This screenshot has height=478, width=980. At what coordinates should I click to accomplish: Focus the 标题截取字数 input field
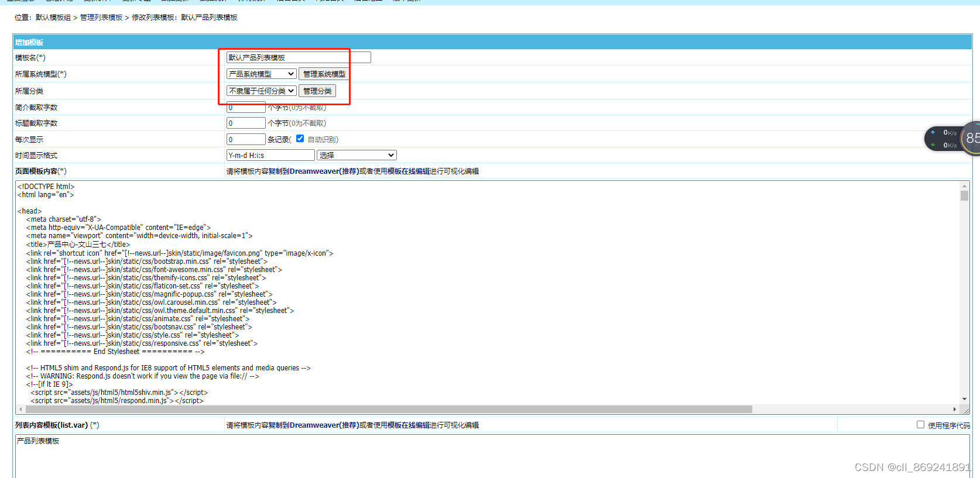246,123
